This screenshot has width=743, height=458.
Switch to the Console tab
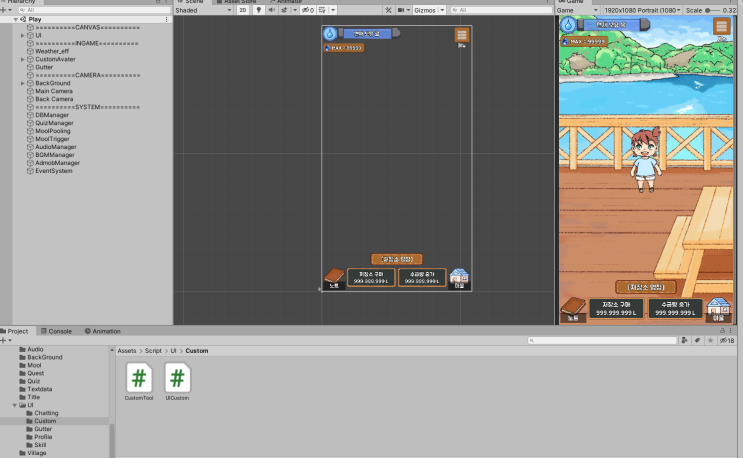click(56, 331)
